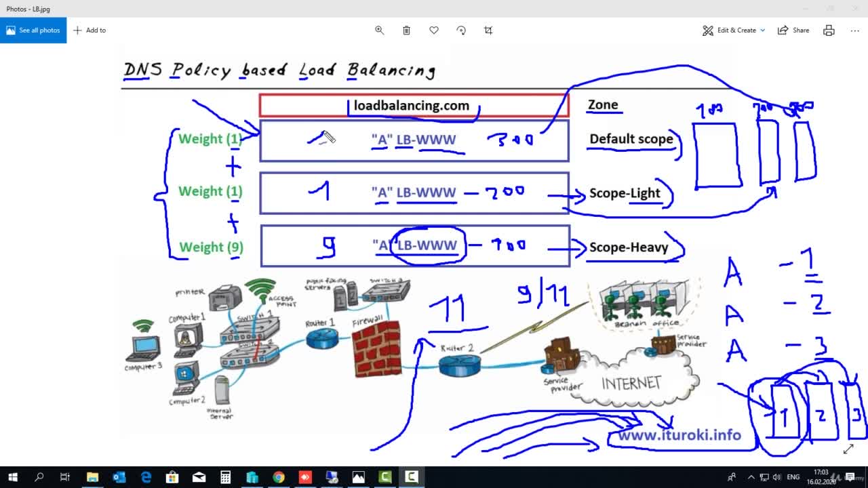Open network status in system tray
This screenshot has width=868, height=488.
[x=764, y=477]
